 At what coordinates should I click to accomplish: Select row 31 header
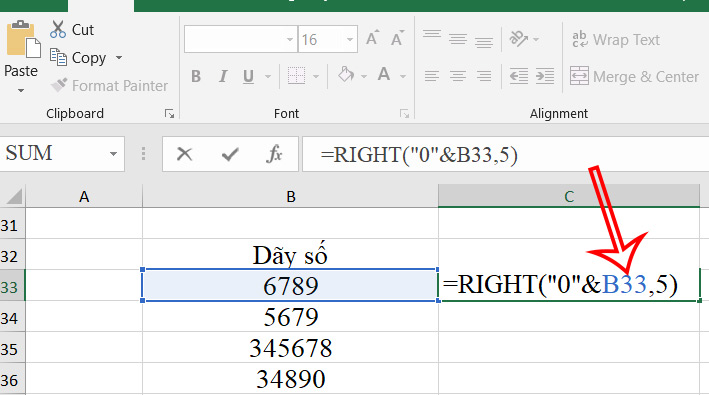[12, 225]
